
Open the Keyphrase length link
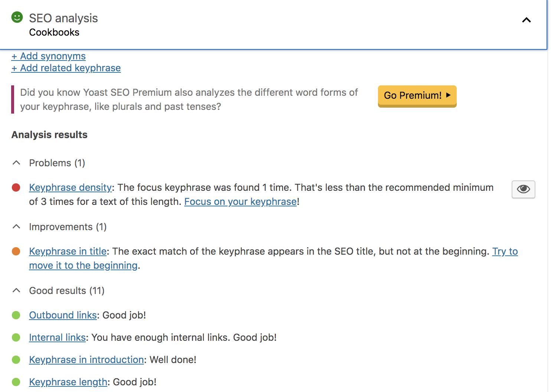[68, 382]
